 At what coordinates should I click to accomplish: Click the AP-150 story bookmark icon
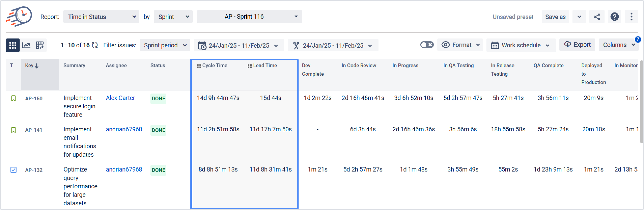coord(13,98)
